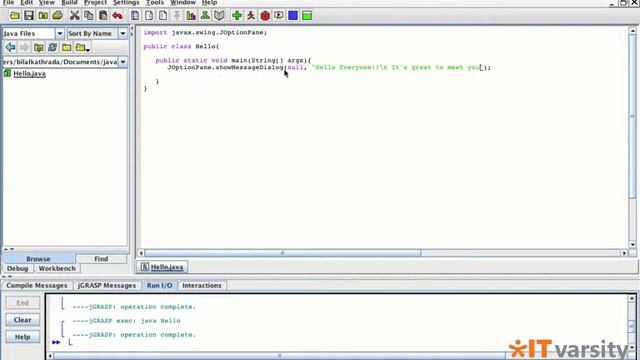This screenshot has width=640, height=360.
Task: Click the 'null' argument in showMessageDialog
Action: (x=295, y=67)
